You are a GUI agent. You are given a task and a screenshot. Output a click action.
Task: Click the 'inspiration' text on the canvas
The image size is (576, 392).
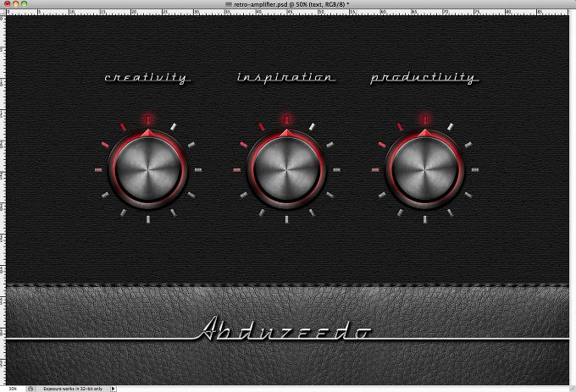(285, 78)
